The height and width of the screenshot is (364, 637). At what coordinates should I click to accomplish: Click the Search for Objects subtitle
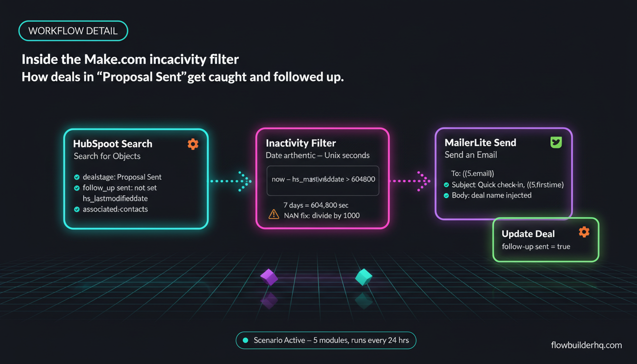coord(107,156)
